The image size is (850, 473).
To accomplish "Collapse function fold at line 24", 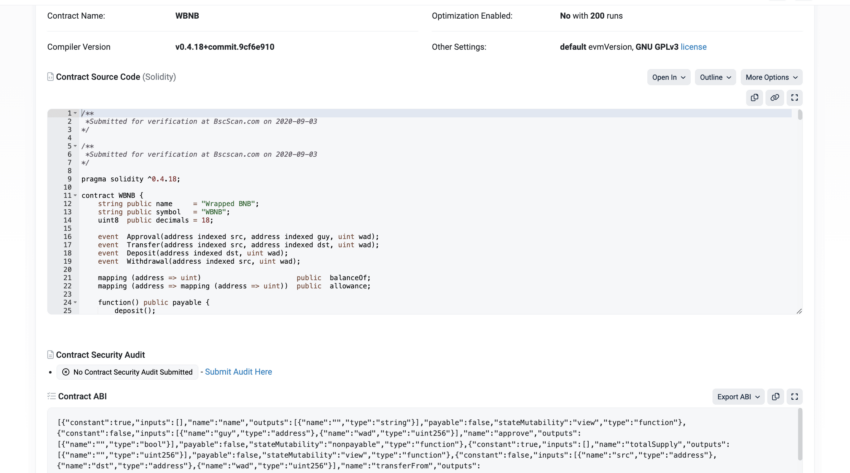I will coord(75,302).
